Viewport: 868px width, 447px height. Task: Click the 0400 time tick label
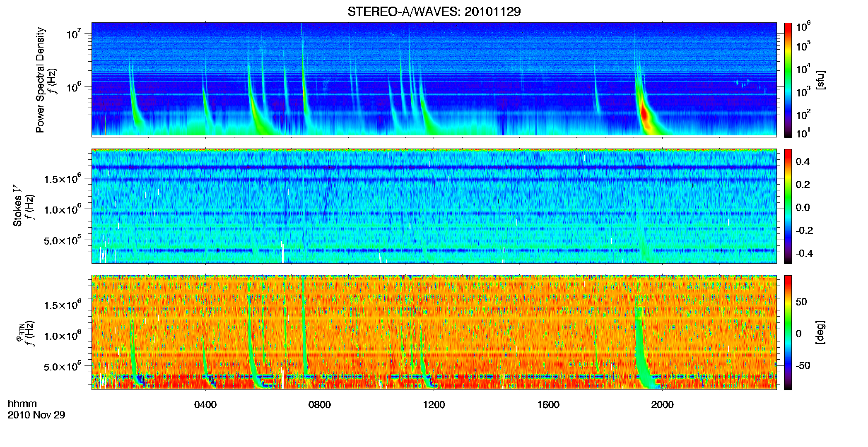tap(205, 405)
